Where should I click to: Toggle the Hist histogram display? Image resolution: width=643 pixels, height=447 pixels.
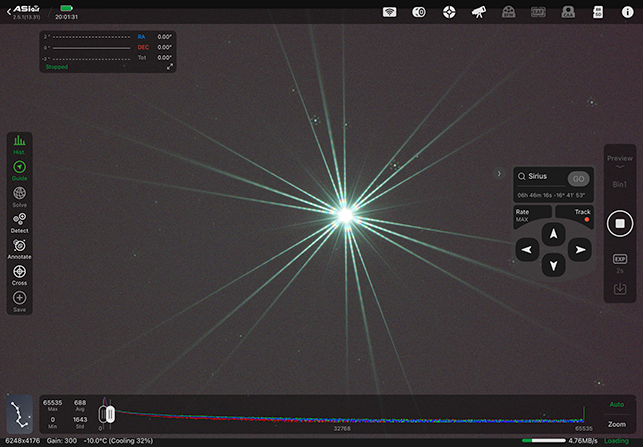click(19, 143)
